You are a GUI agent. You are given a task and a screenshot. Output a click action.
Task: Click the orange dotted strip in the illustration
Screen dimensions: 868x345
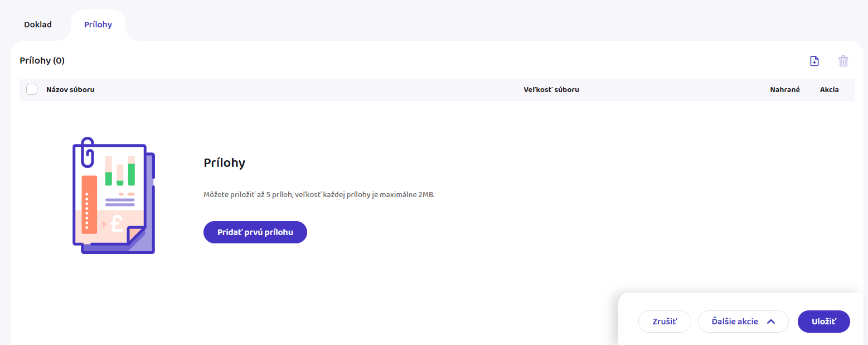pos(89,204)
